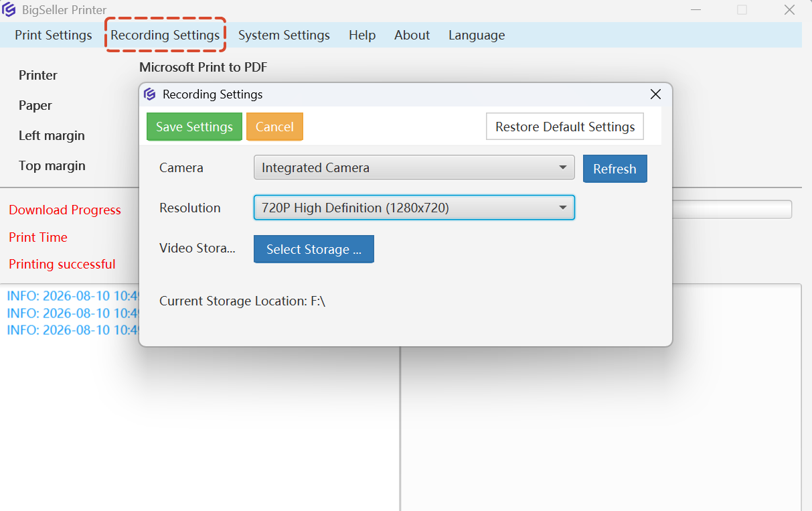Open the About menu
The image size is (812, 511).
pos(412,35)
